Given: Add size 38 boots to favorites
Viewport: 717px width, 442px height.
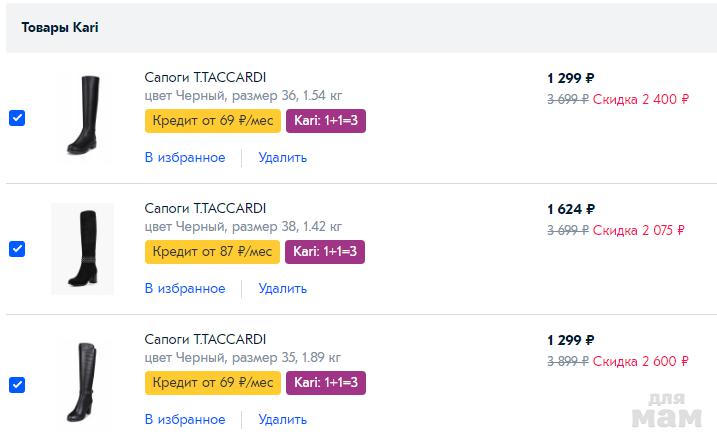Looking at the screenshot, I should tap(185, 288).
